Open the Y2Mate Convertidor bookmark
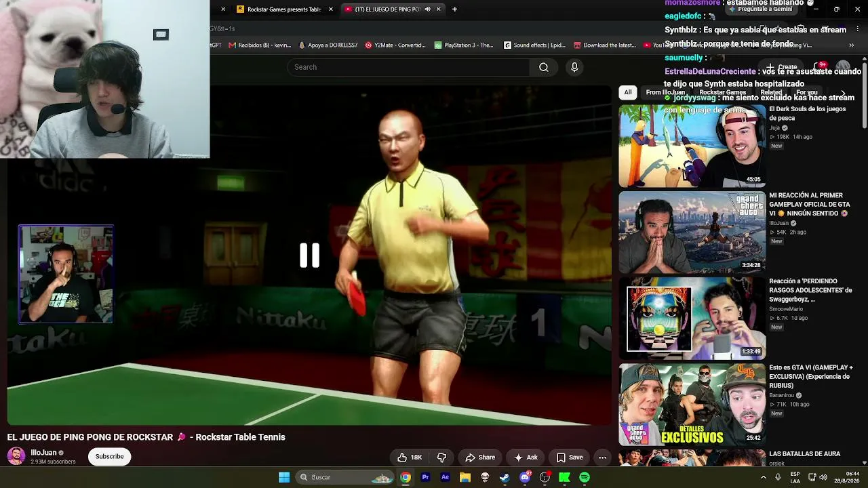Viewport: 868px width, 488px height. (x=395, y=45)
